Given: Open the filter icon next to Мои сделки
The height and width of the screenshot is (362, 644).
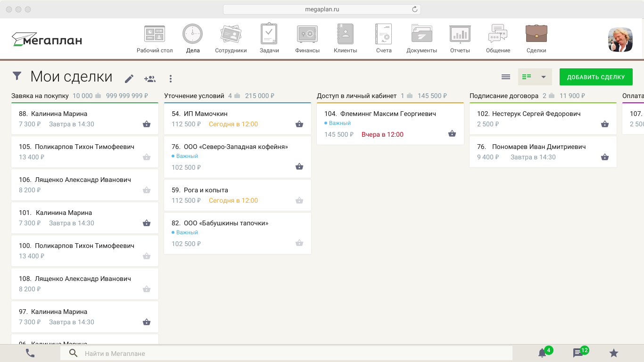Looking at the screenshot, I should (x=17, y=76).
